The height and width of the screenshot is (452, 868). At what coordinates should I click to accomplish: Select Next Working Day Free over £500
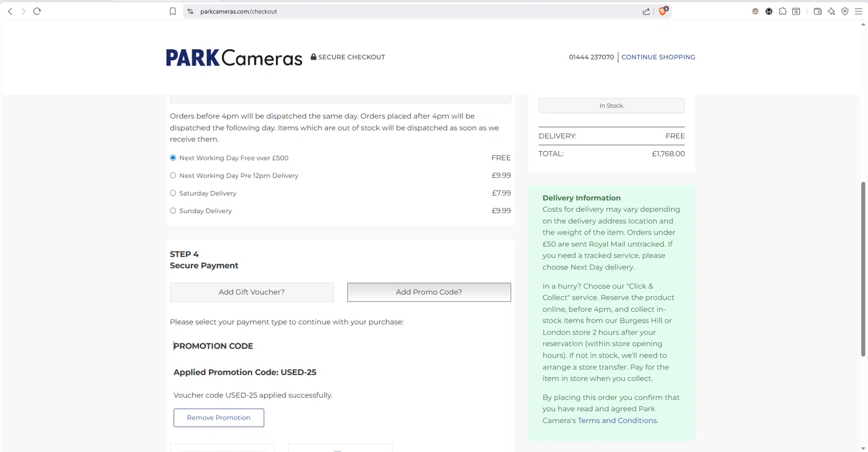pyautogui.click(x=173, y=158)
